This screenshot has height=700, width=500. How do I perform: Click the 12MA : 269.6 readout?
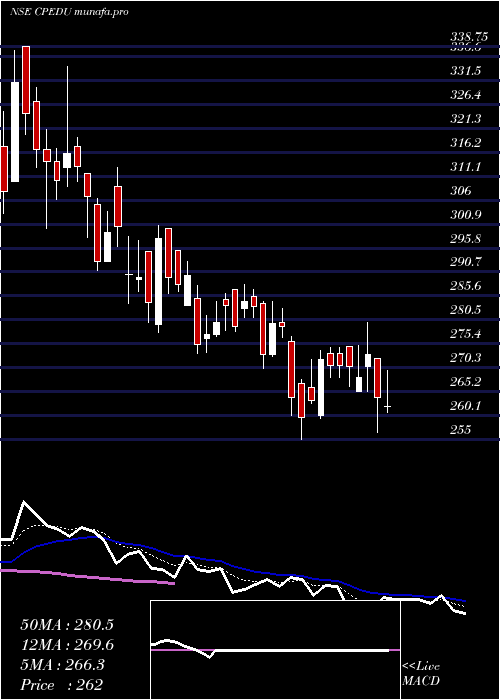click(x=67, y=645)
